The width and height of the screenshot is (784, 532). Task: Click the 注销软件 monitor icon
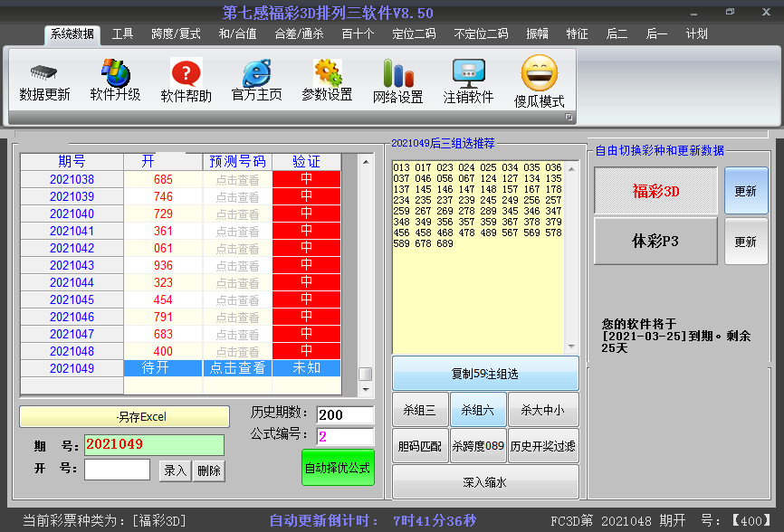coord(468,72)
